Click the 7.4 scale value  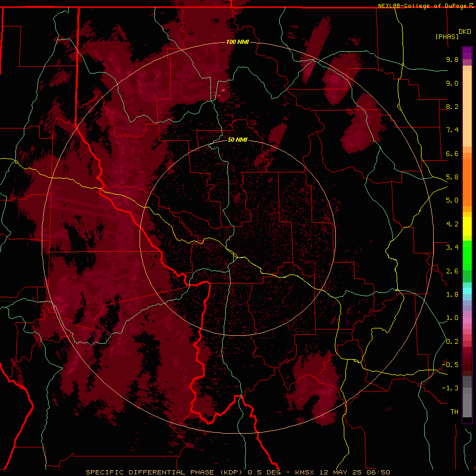452,130
